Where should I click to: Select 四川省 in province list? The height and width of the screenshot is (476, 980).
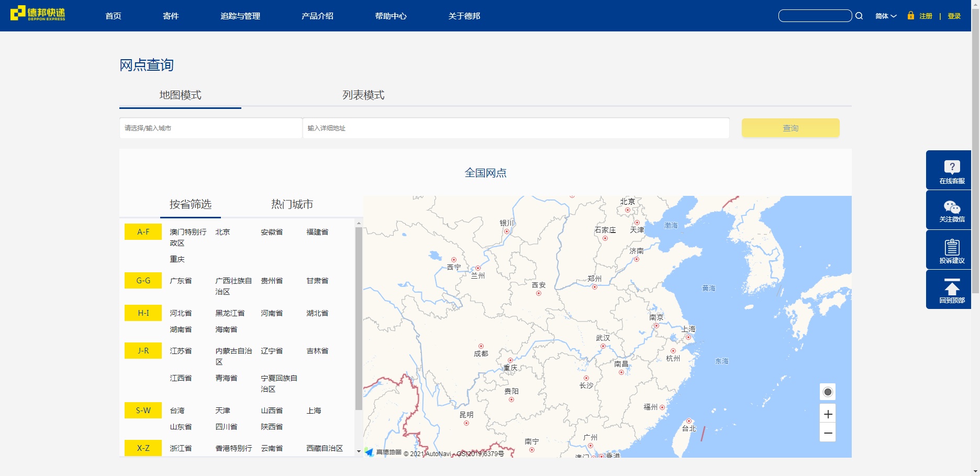(x=226, y=427)
